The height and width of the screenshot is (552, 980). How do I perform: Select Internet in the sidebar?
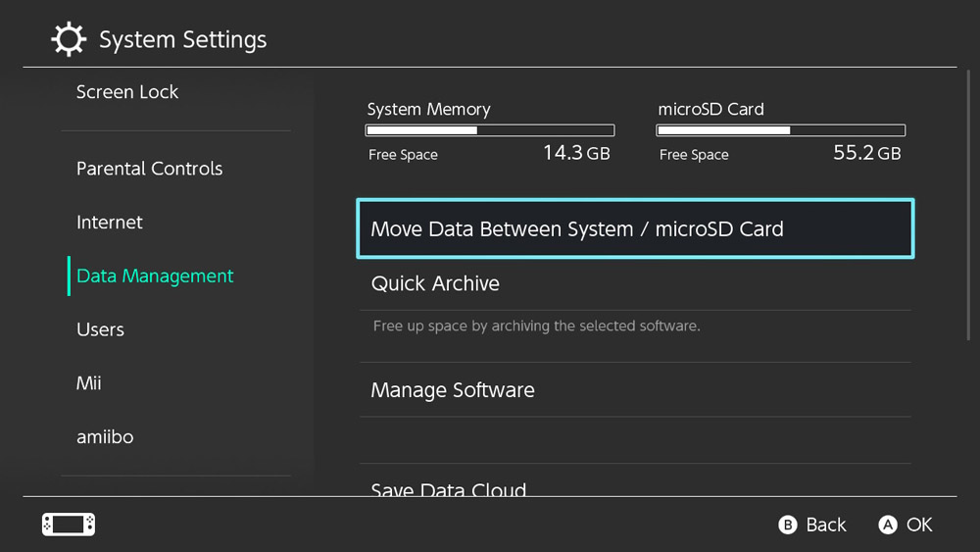(x=110, y=222)
